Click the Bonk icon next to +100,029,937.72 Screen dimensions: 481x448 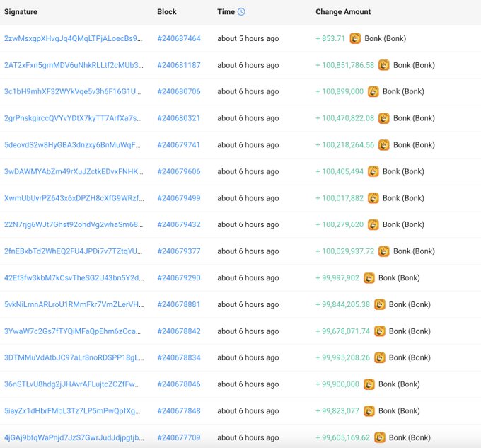[384, 251]
